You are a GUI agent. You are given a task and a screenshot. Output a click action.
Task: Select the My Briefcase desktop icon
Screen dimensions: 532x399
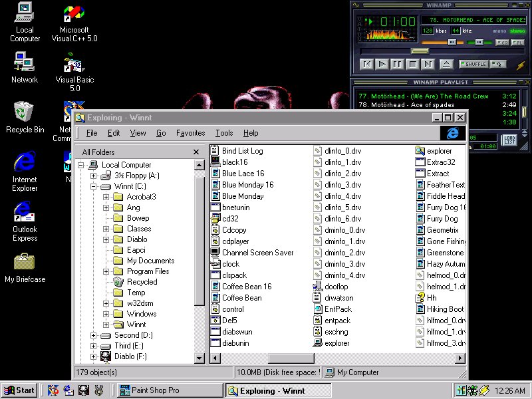pos(25,268)
